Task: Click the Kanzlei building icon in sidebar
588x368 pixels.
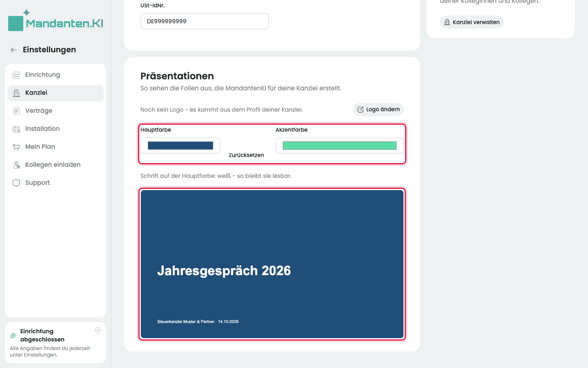Action: (x=16, y=93)
